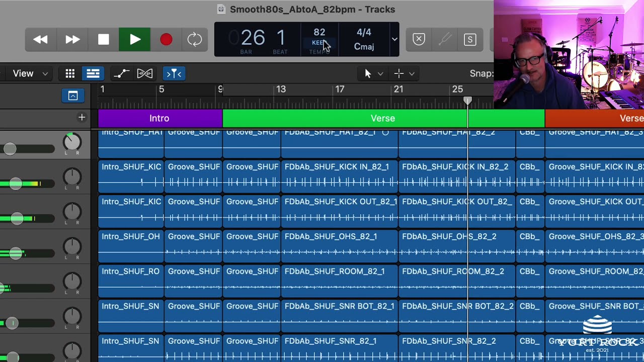Toggle the automation curve button
This screenshot has width=644, height=362.
(121, 73)
